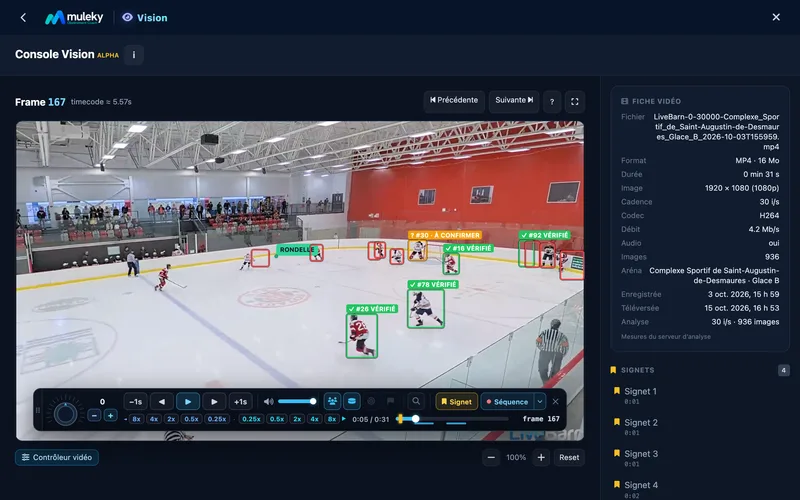Toggle the dimmed target circle icon

click(x=371, y=402)
